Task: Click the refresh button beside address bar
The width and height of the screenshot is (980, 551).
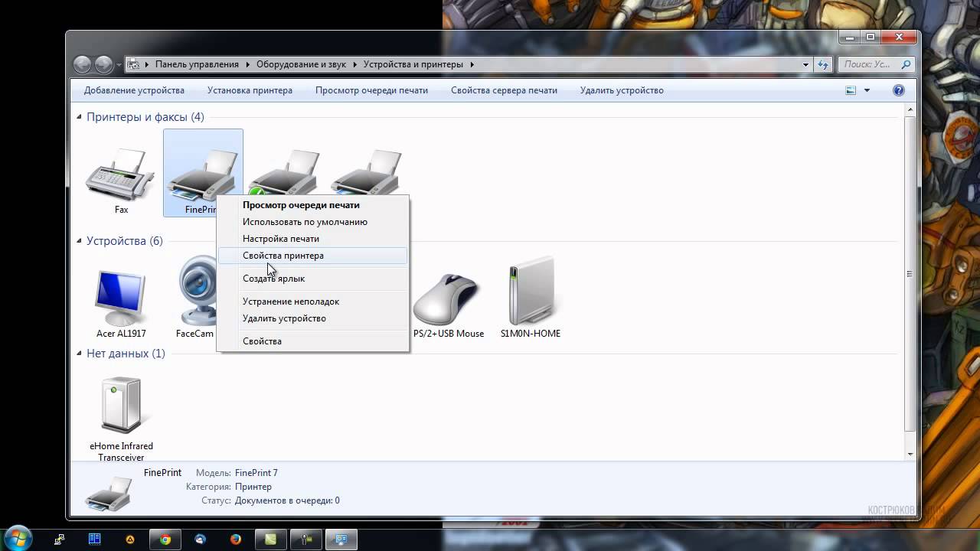Action: tap(823, 64)
